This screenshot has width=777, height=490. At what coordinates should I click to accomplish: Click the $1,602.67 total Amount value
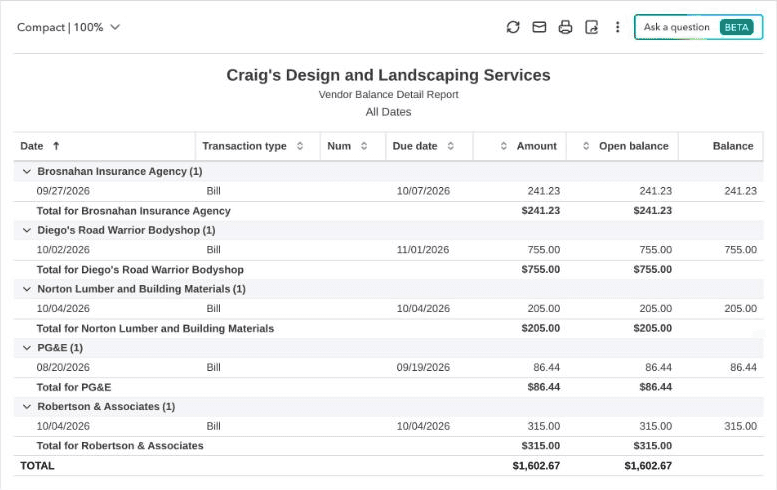point(536,466)
